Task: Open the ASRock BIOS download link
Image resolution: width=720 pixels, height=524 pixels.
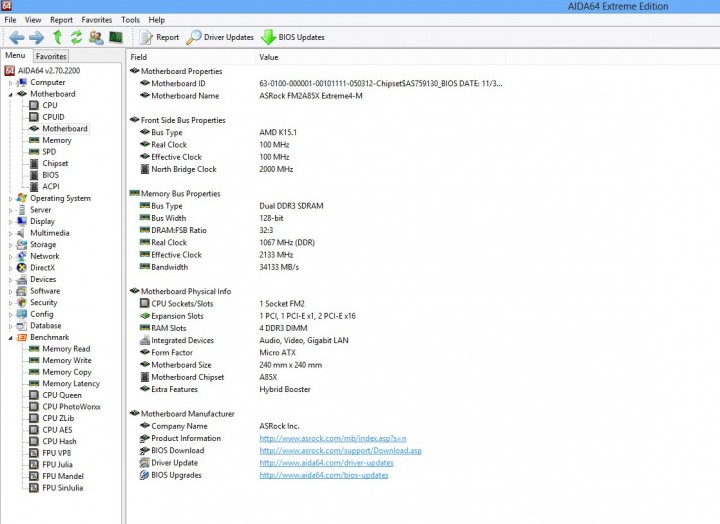Action: (340, 451)
